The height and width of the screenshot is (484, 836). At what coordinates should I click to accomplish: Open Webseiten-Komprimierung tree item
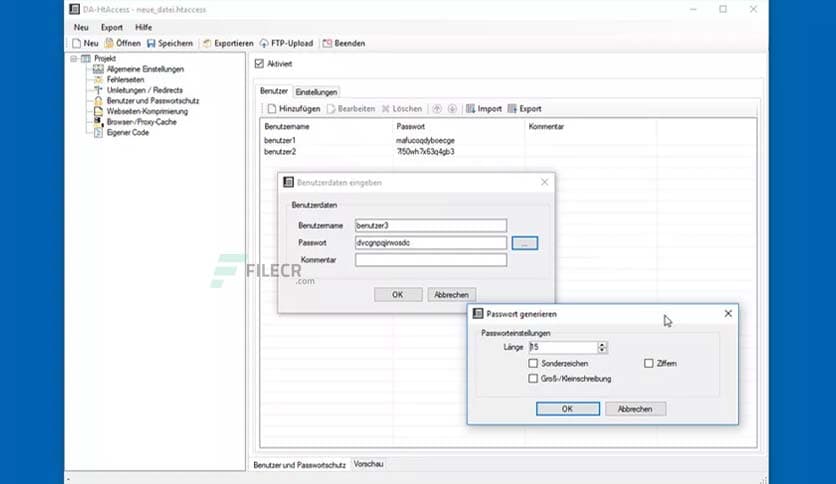(147, 111)
